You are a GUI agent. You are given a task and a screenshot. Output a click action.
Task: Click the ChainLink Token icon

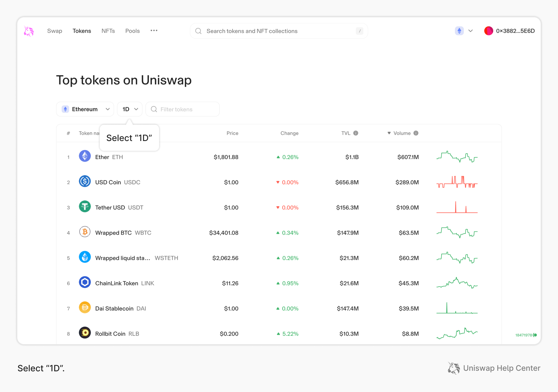pos(85,282)
